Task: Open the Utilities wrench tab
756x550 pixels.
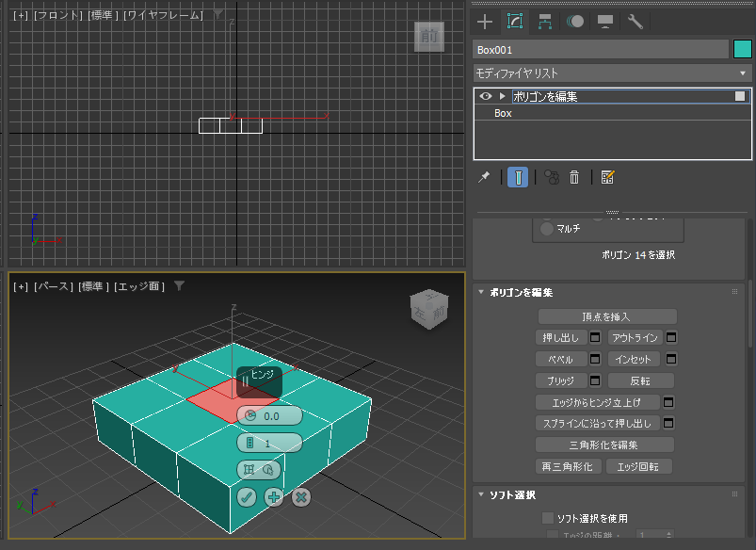Action: tap(635, 22)
